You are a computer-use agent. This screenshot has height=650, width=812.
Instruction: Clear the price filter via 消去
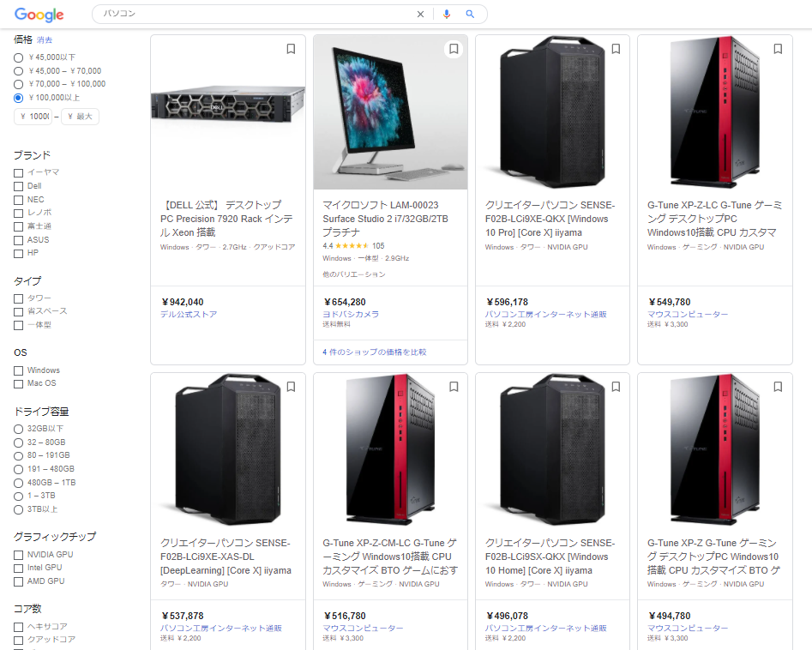45,40
